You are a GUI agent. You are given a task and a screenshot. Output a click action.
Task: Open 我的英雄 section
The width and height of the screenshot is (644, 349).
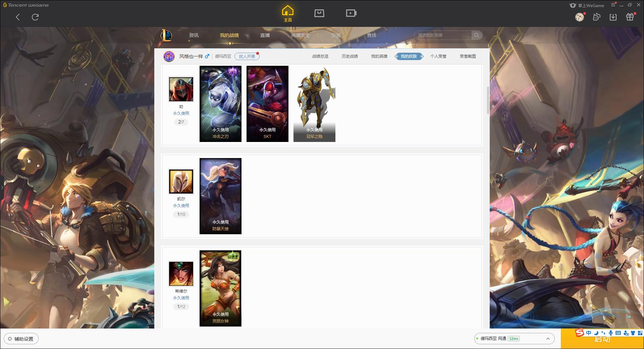379,56
